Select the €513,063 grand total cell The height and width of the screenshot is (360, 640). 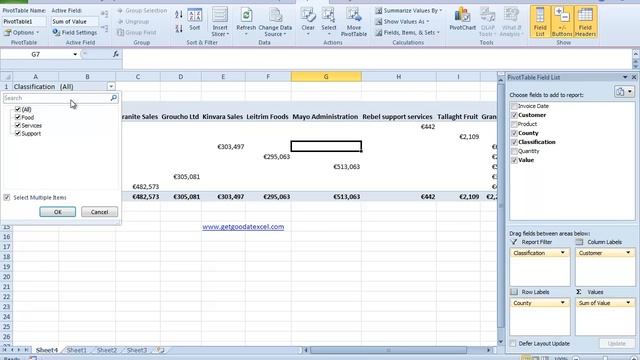tap(326, 197)
